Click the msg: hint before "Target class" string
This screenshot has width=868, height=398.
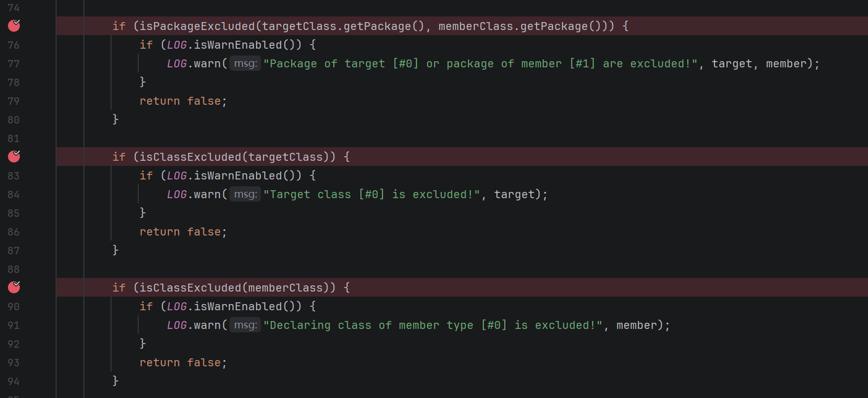(245, 194)
